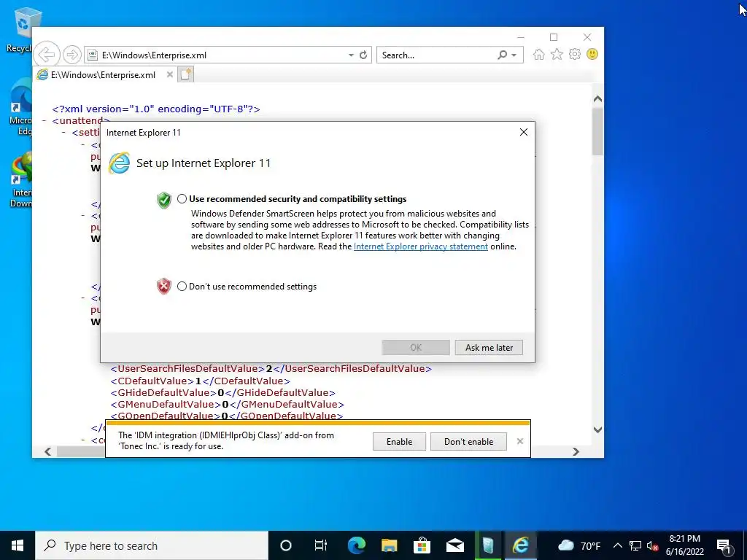Open the Internet Download Manager desktop shortcut
Screen dimensions: 747x560
(x=21, y=180)
